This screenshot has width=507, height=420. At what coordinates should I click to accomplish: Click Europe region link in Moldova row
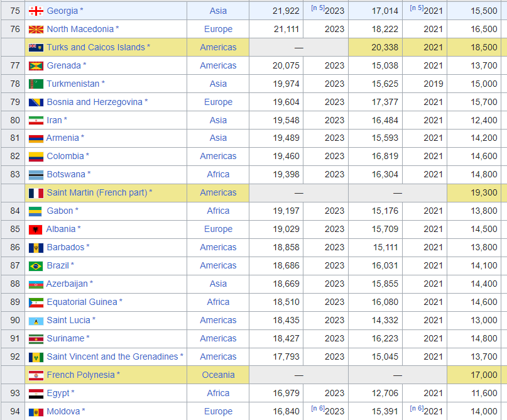click(218, 411)
